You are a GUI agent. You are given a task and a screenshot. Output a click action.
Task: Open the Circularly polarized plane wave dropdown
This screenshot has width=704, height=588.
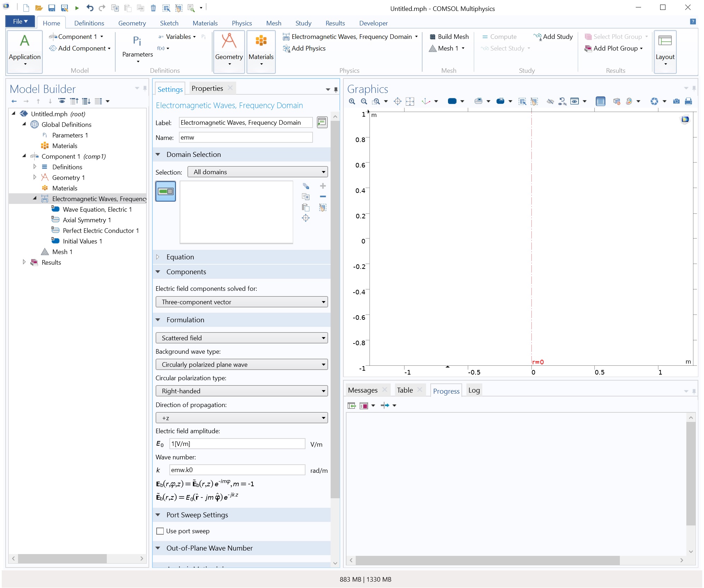coord(242,365)
